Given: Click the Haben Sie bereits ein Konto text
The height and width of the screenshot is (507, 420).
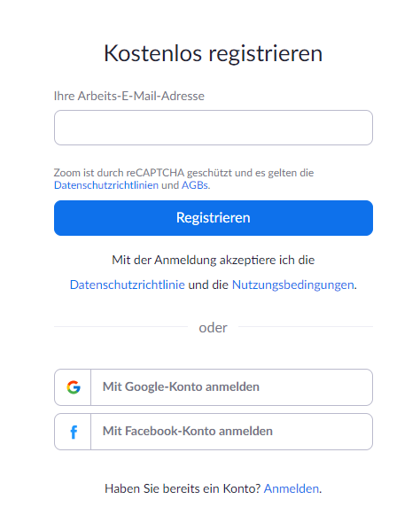Looking at the screenshot, I should coord(183,488).
